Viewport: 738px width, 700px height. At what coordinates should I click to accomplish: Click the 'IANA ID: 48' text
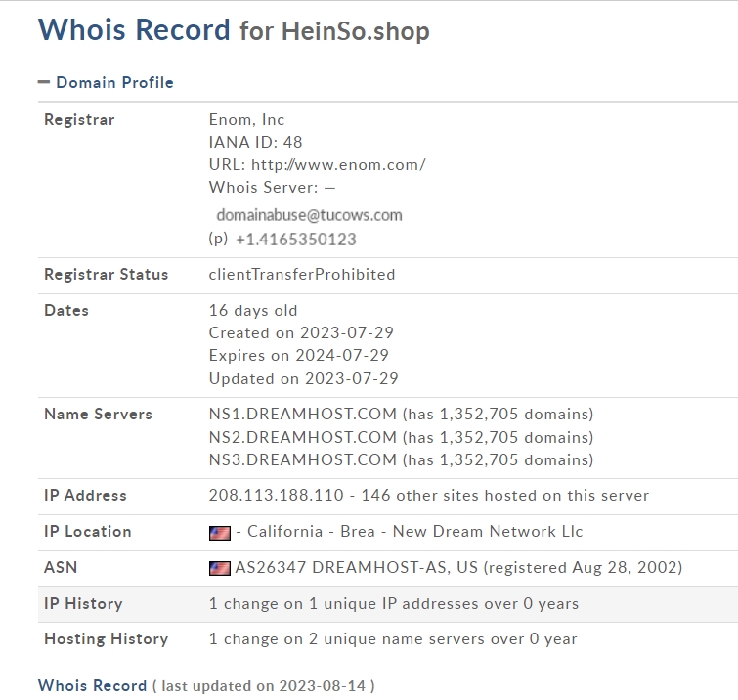click(255, 142)
